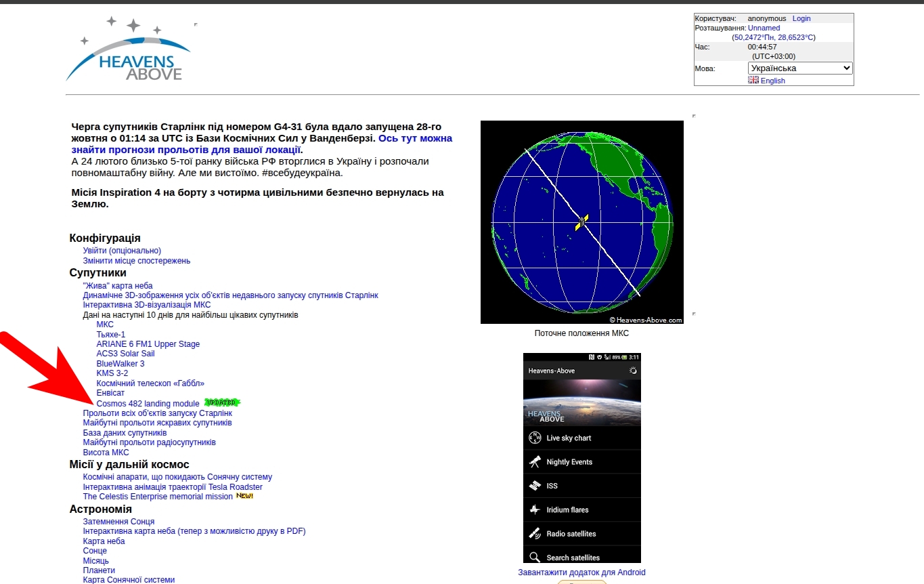Open the interactive sky chart with PDF printing link
Image resolution: width=924 pixels, height=584 pixels.
194,531
